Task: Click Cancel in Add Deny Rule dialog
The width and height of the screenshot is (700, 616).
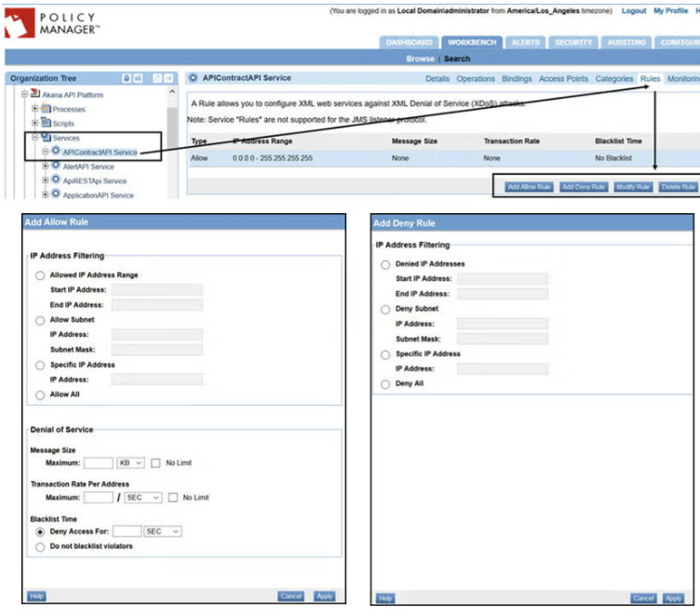Action: [643, 598]
